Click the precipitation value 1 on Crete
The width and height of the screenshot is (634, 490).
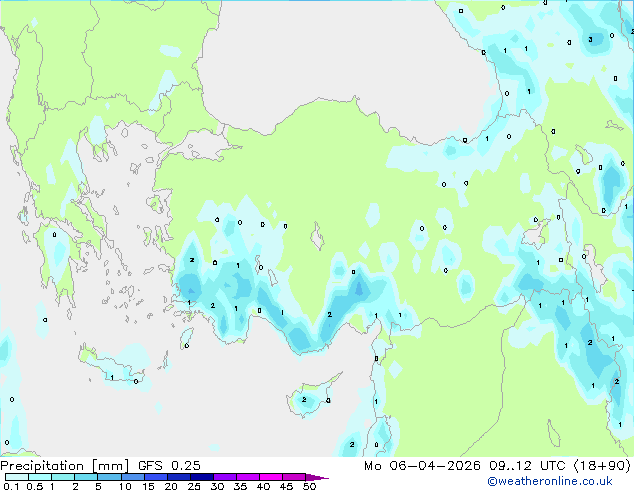click(x=112, y=378)
